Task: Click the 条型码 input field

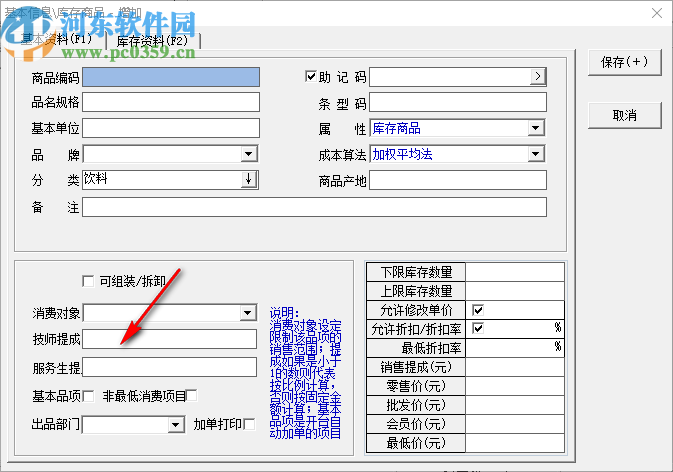Action: 458,103
